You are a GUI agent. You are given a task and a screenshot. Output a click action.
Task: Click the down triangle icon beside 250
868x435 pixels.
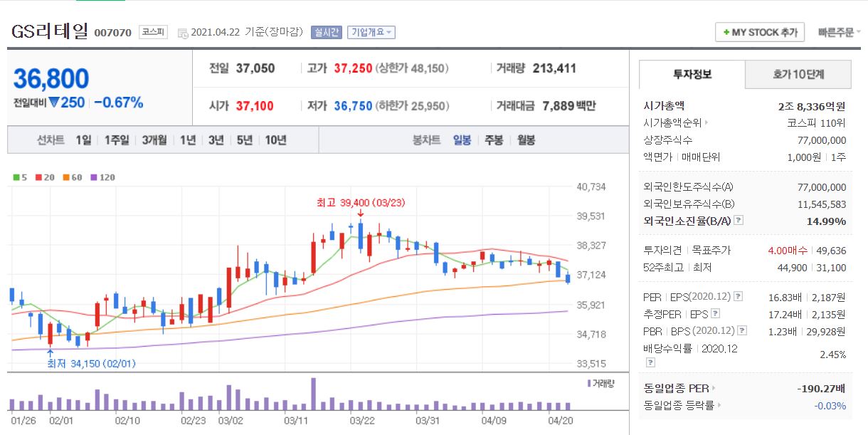53,103
